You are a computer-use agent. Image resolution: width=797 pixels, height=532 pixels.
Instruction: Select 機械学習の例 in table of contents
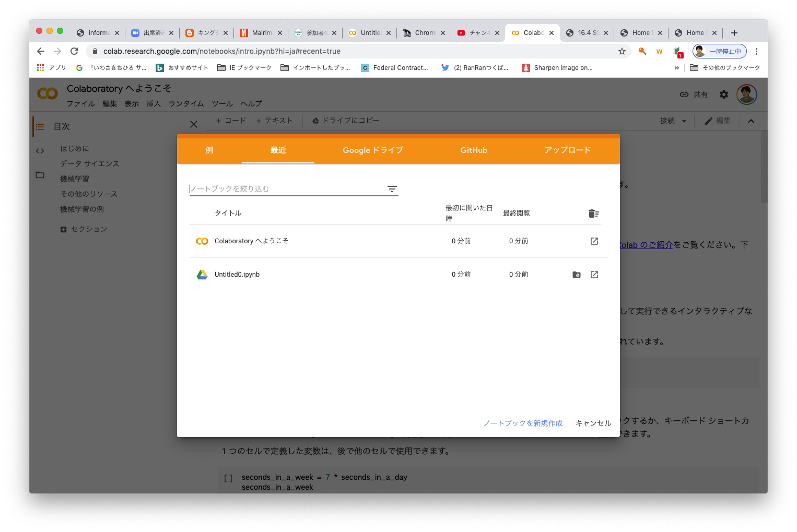pos(81,209)
